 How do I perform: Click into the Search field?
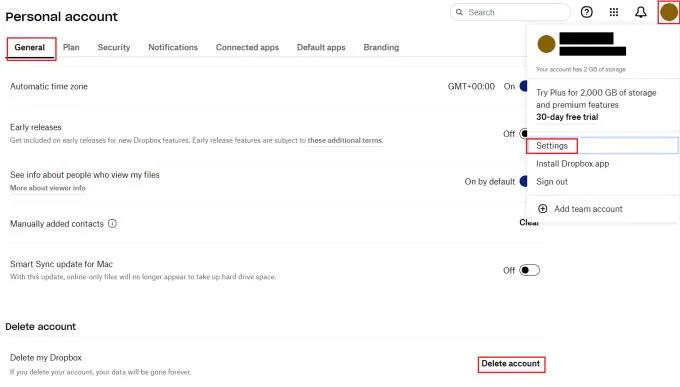pos(511,12)
